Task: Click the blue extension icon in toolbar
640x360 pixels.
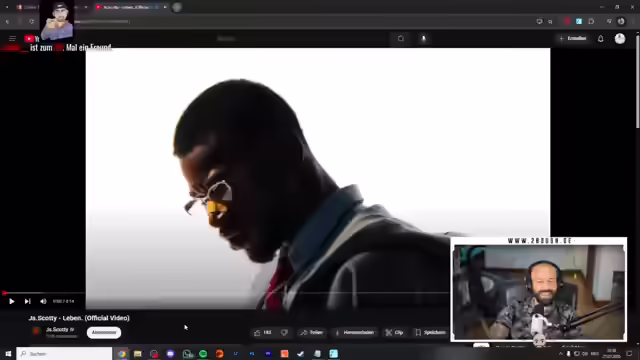Action: (579, 21)
